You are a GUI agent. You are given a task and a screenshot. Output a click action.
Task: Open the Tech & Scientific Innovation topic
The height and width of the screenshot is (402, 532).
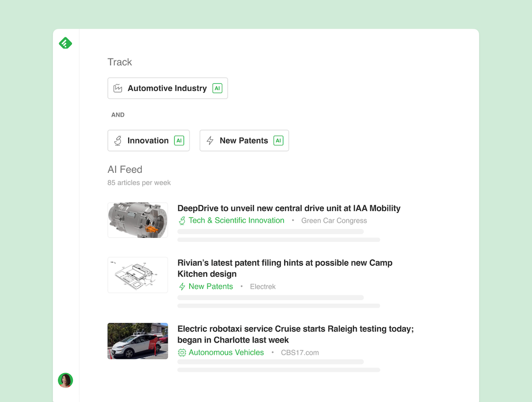pyautogui.click(x=236, y=220)
